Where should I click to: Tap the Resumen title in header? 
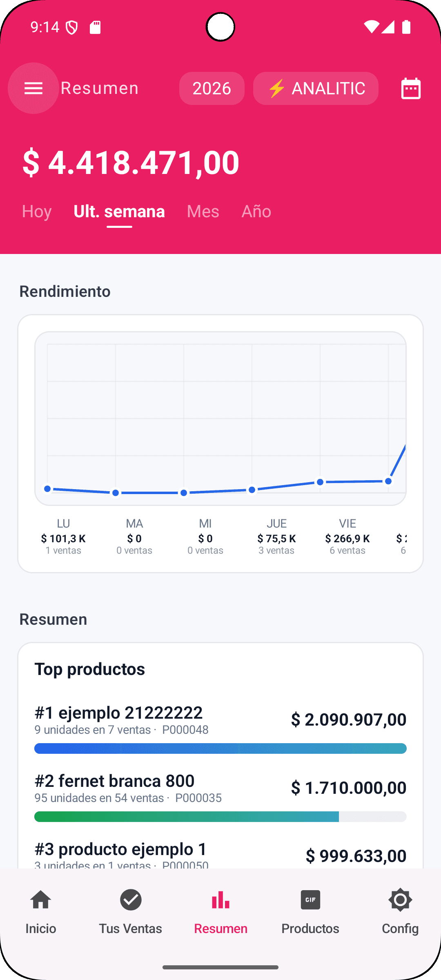100,88
